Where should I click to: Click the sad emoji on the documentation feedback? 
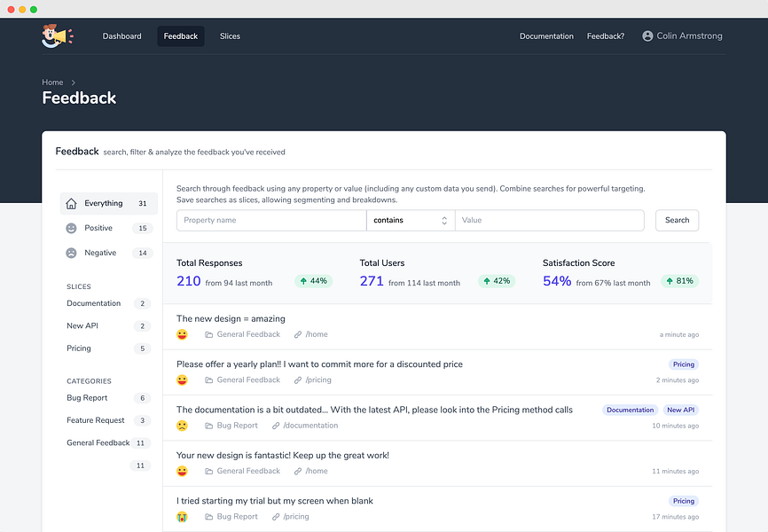pos(182,426)
